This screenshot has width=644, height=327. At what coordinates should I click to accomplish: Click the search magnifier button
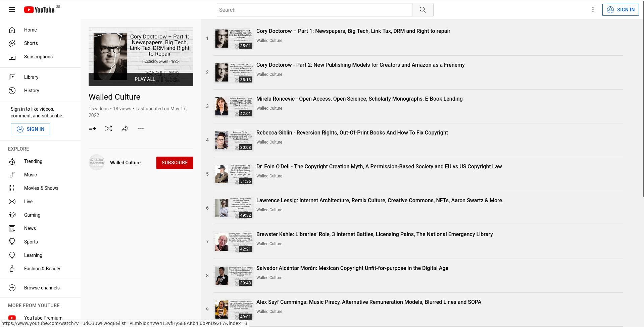point(423,10)
